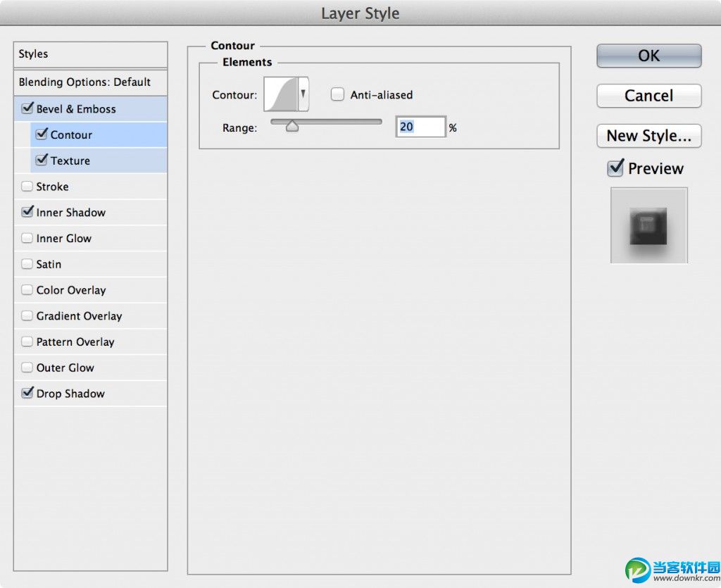This screenshot has height=588, width=721.
Task: Open the Pattern Overlay settings label
Action: click(x=75, y=342)
